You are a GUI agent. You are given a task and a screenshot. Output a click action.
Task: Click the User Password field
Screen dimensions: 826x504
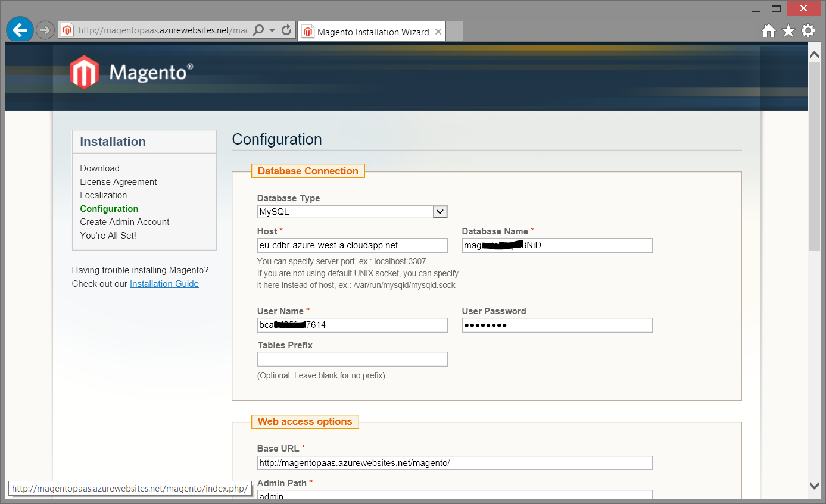[557, 325]
